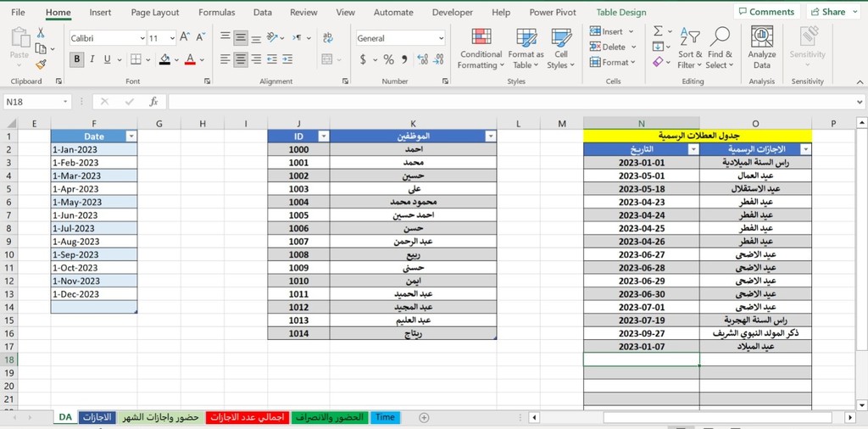Toggle Top Align vertical alignment
This screenshot has height=429, width=868.
point(225,36)
